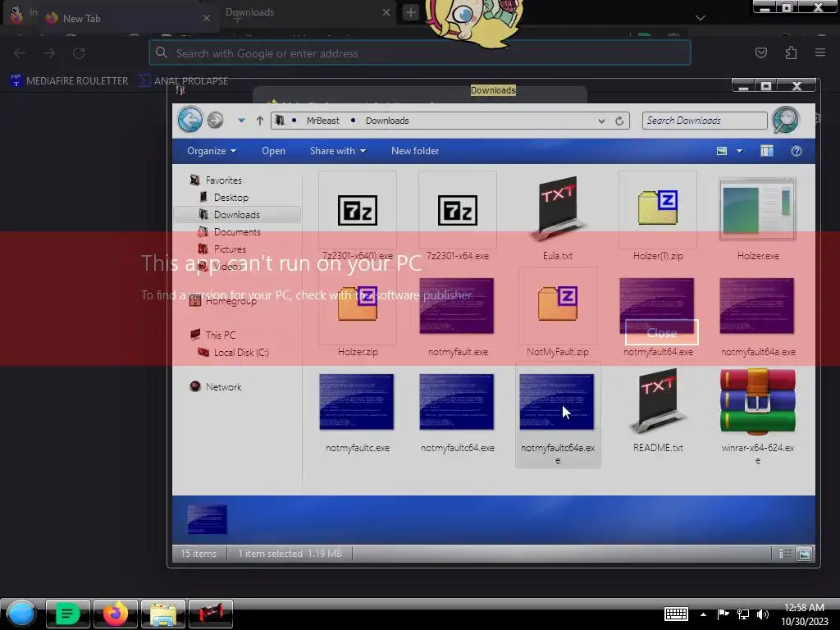Switch to the New Tab tab in Firefox

click(129, 18)
